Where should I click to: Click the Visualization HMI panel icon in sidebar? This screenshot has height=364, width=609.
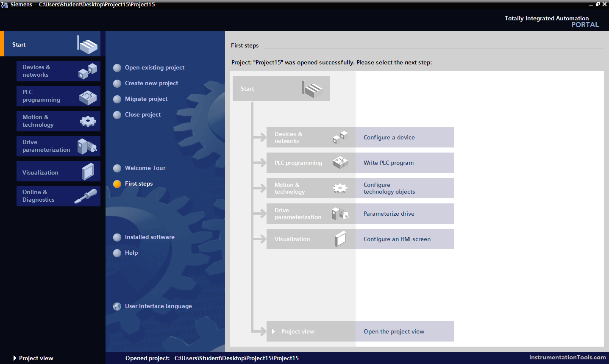88,172
